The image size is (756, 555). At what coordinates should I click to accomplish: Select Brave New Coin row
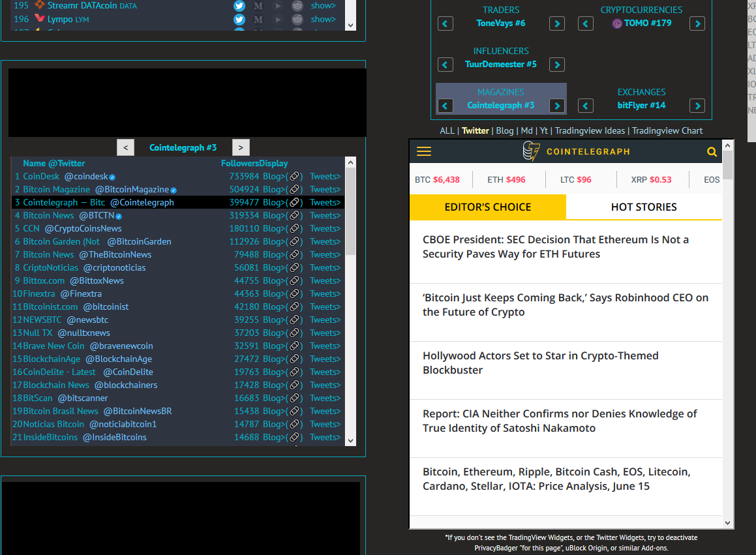click(x=178, y=346)
